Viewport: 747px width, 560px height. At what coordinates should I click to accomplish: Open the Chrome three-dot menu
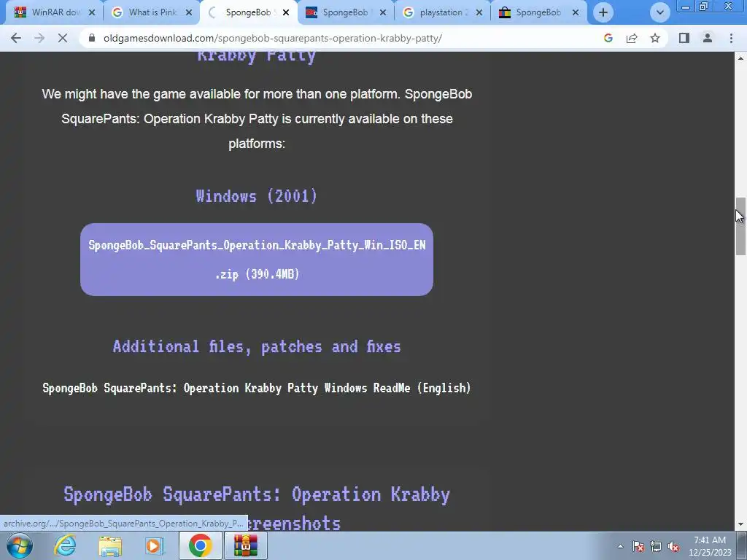pyautogui.click(x=731, y=38)
